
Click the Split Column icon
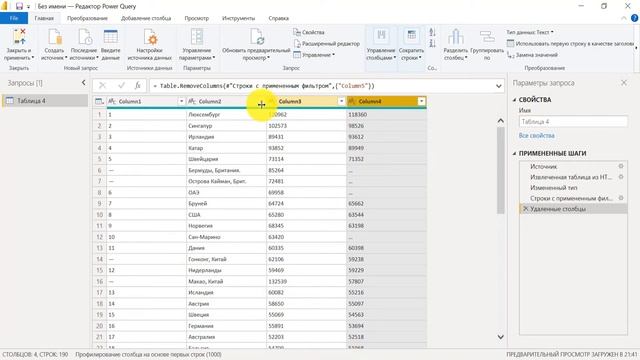(x=456, y=37)
